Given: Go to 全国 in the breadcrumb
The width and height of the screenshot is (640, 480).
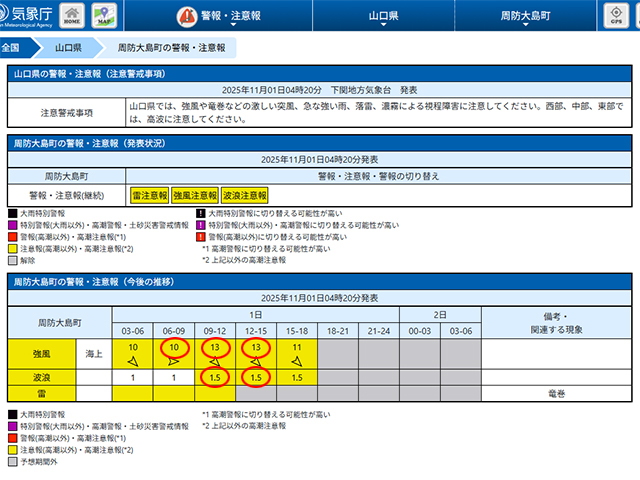Looking at the screenshot, I should click(12, 47).
